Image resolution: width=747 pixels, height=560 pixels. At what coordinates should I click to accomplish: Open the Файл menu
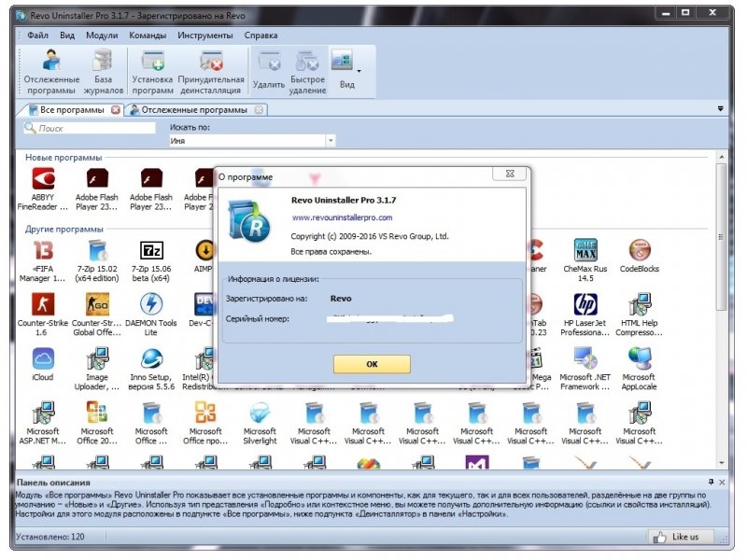point(37,35)
